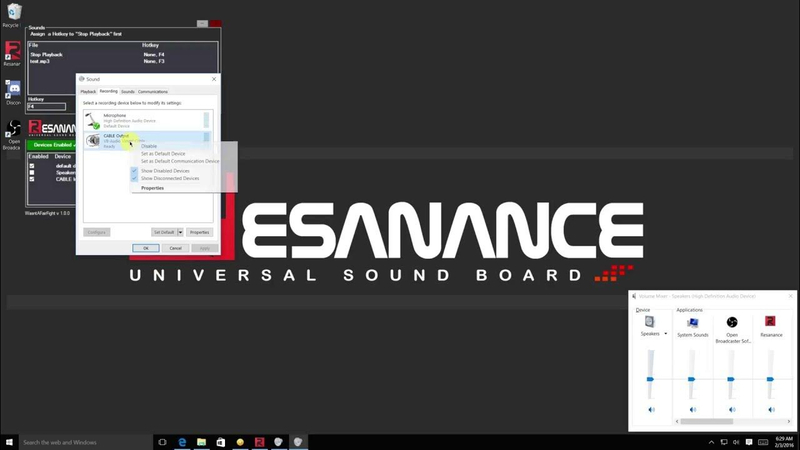Viewport: 800px width, 450px height.
Task: Click the Search the web and Windows box
Action: 86,442
